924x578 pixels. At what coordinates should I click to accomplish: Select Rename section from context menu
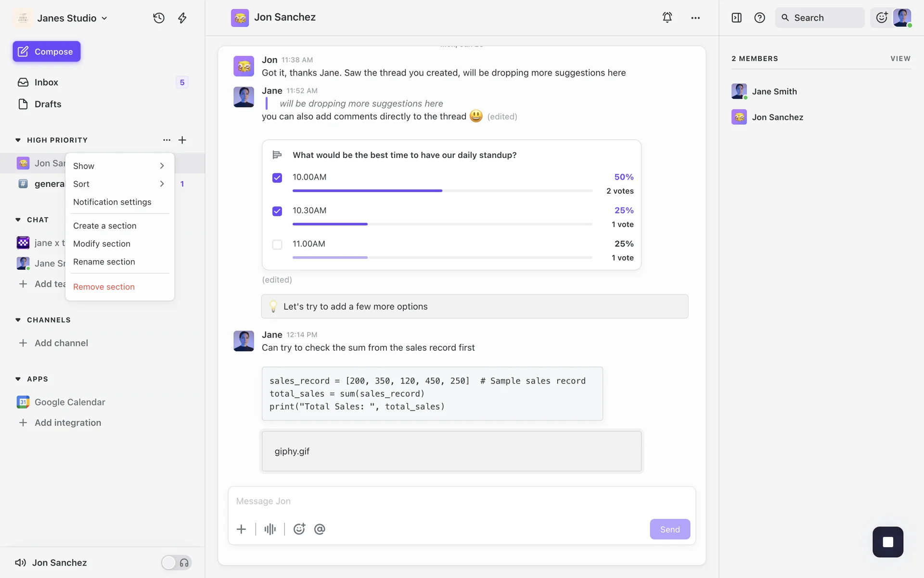[104, 262]
